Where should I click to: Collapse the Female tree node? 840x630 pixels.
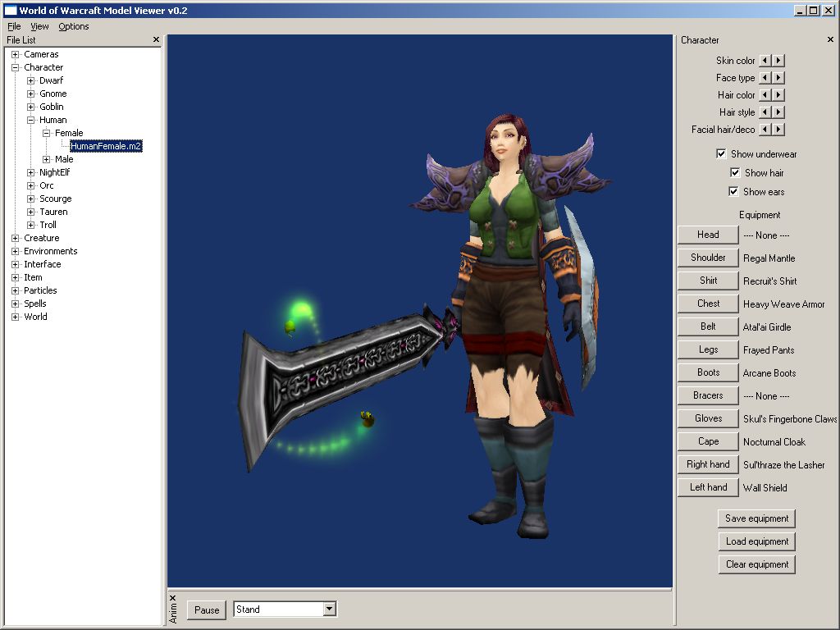click(x=46, y=133)
